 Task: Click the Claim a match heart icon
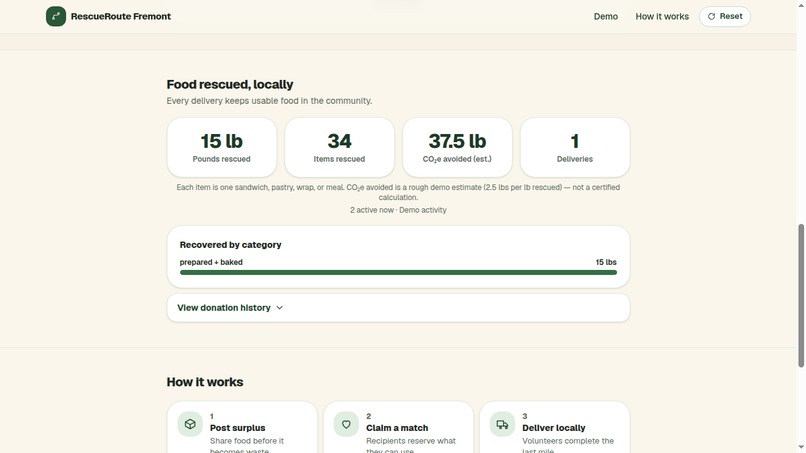(x=346, y=424)
